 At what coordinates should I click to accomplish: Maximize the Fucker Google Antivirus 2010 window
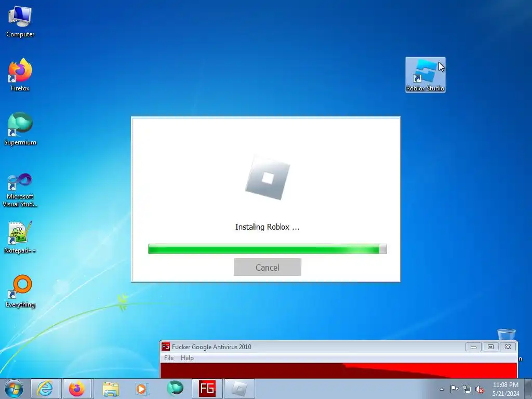pos(490,347)
